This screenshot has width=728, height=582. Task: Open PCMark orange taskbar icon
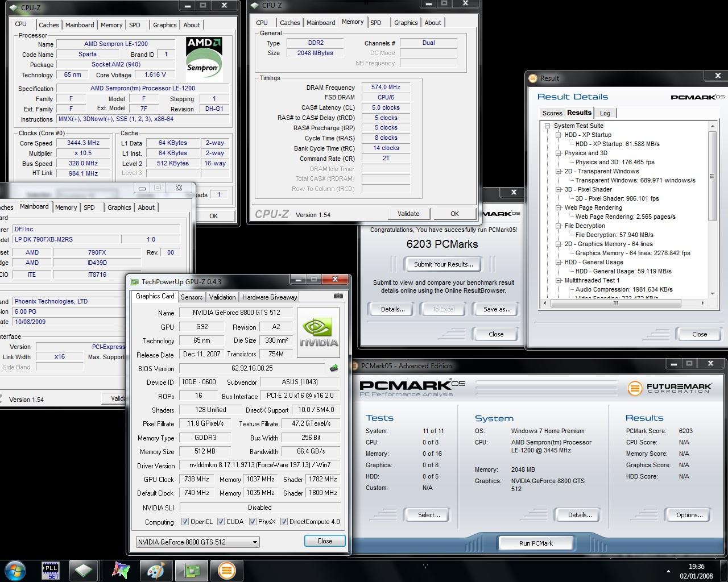tap(226, 570)
